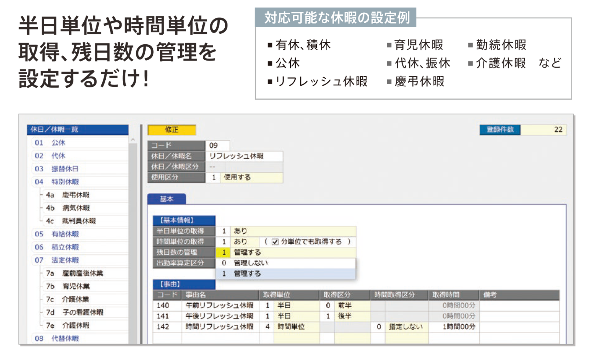The image size is (594, 364).
Task: Switch to the 基本 tab
Action: tap(167, 199)
